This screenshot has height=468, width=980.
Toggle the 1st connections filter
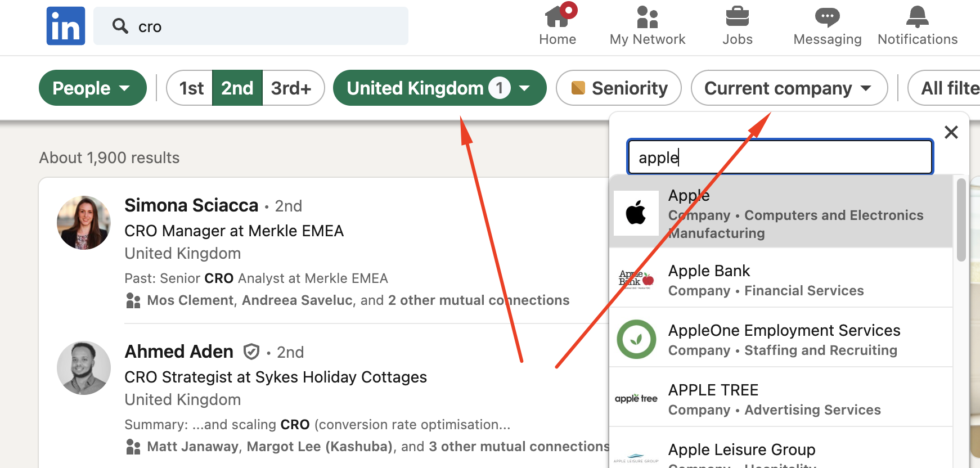point(190,88)
